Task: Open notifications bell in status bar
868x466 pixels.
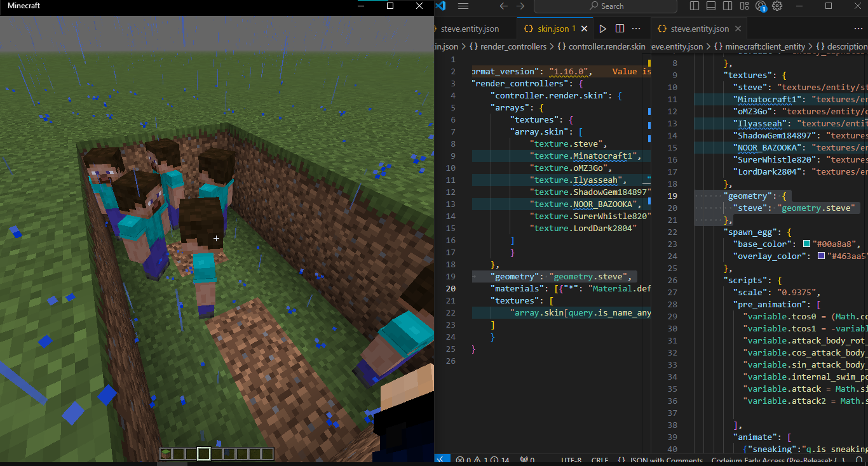Action: click(x=858, y=460)
